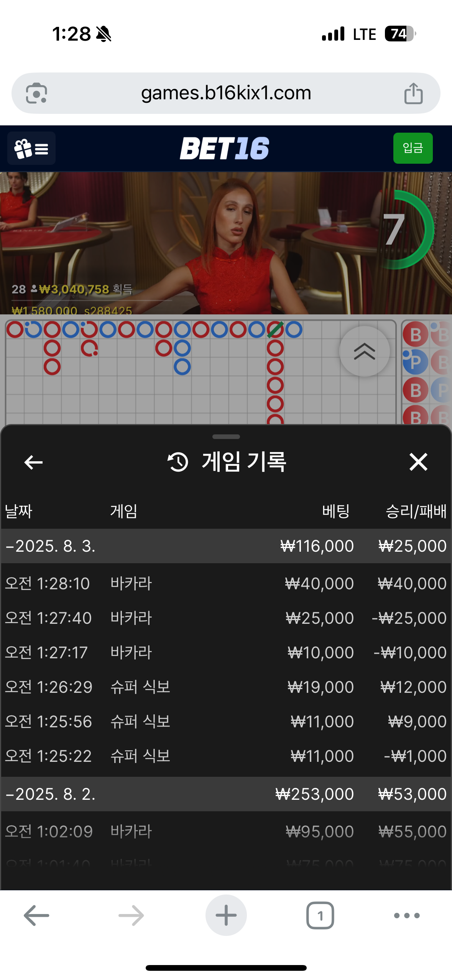Tap the green 입금 deposit button

413,148
